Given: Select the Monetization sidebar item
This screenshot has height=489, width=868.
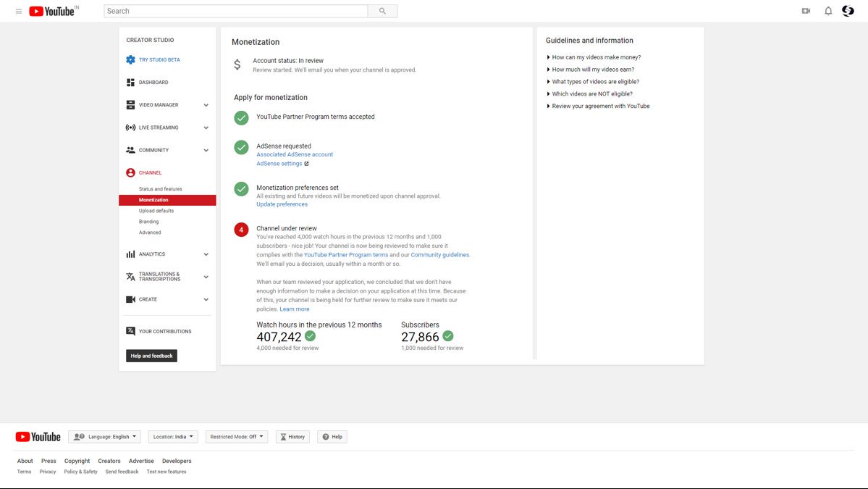Looking at the screenshot, I should [167, 200].
